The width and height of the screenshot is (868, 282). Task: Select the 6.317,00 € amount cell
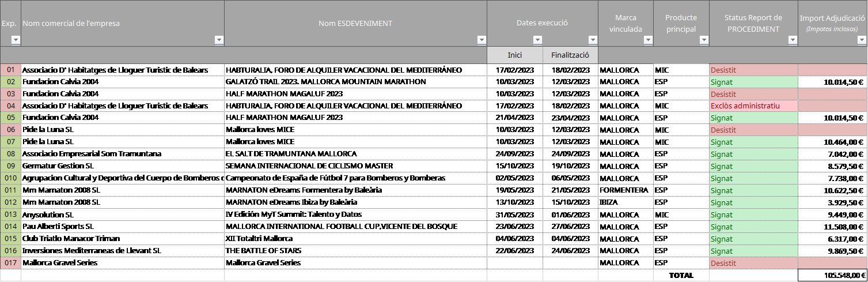tap(832, 238)
